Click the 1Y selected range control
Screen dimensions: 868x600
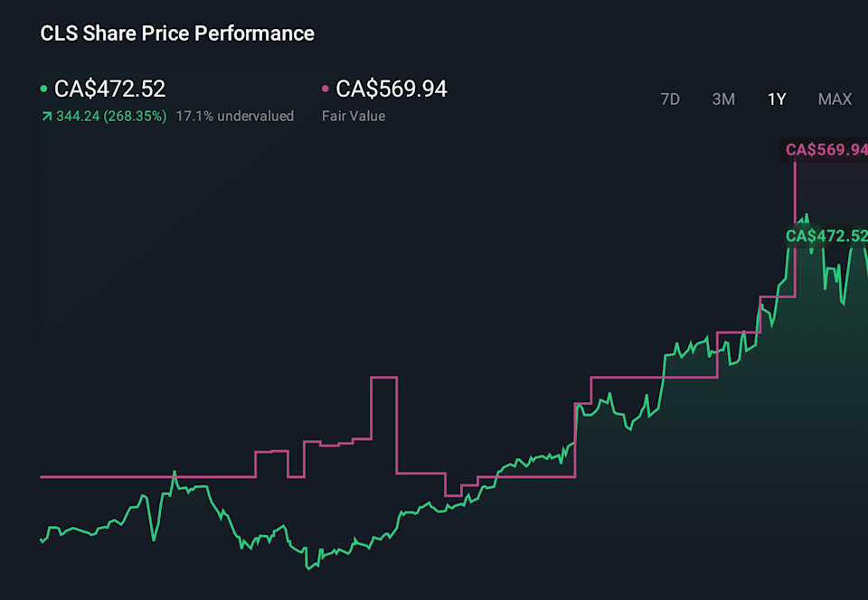click(x=777, y=99)
